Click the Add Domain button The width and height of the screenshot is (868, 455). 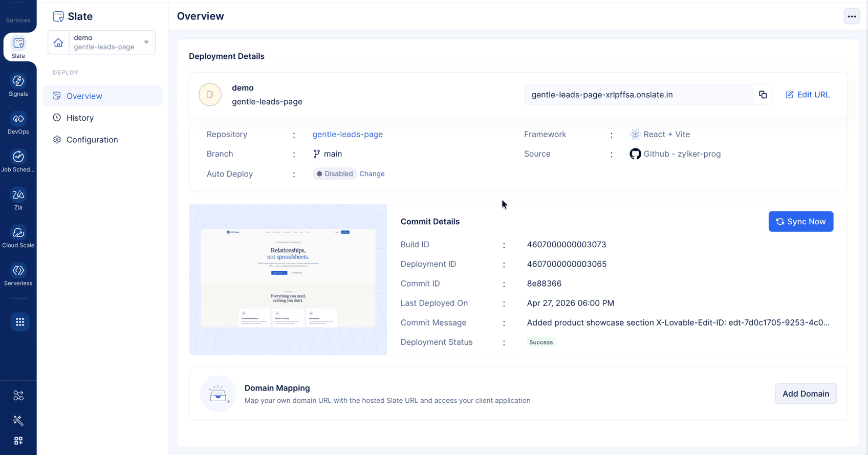point(806,394)
